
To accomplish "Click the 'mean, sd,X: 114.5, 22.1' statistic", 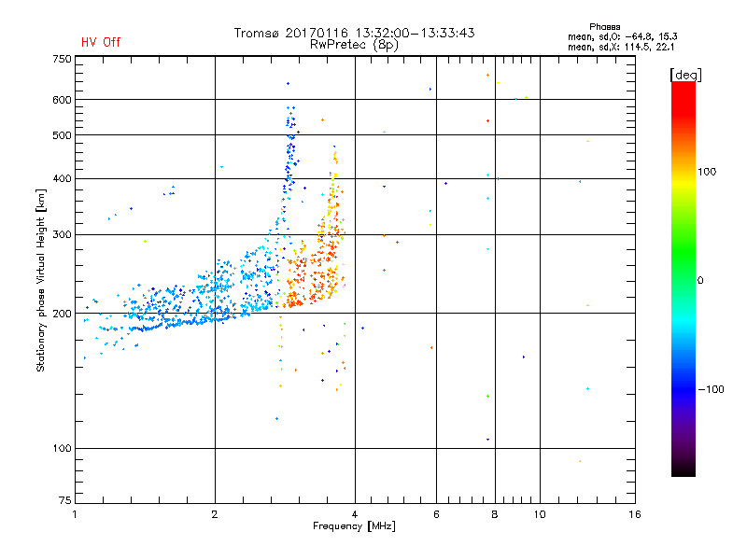I will 621,48.
